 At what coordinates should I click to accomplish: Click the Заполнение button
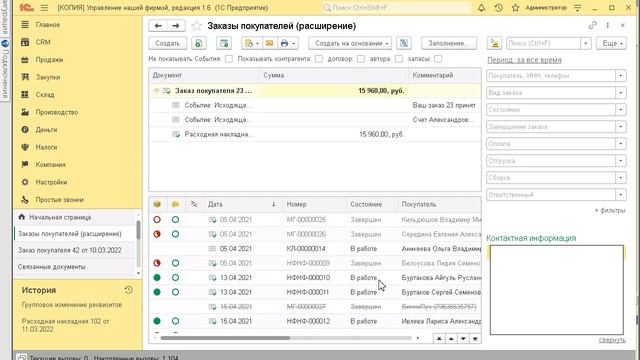pos(448,43)
